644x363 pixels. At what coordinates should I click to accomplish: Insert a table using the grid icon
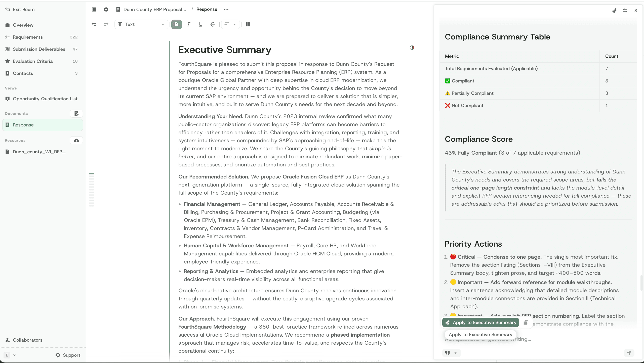pos(248,24)
